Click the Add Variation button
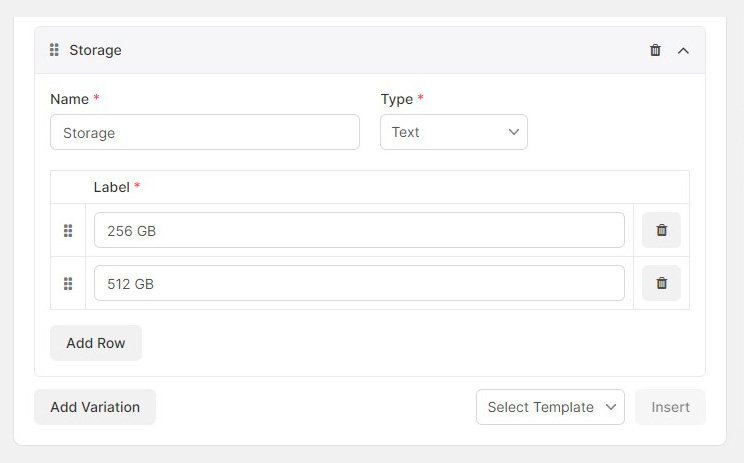Screen dimensions: 744x463 (95, 407)
